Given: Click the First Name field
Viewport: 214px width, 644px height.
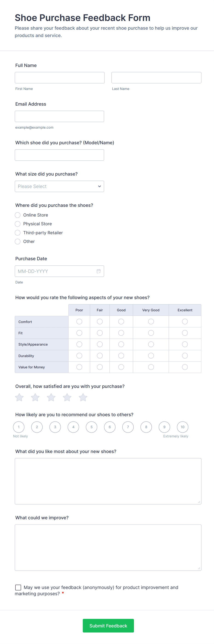Looking at the screenshot, I should point(60,78).
